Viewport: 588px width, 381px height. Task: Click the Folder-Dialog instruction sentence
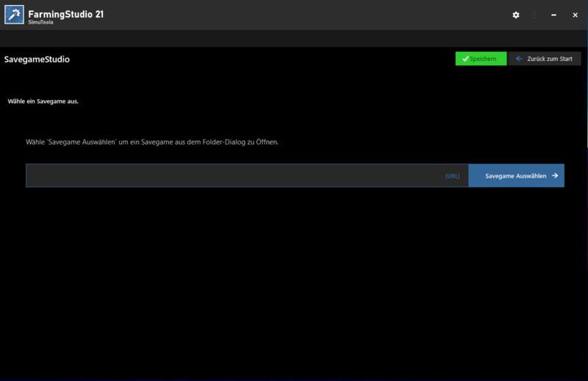click(x=152, y=142)
